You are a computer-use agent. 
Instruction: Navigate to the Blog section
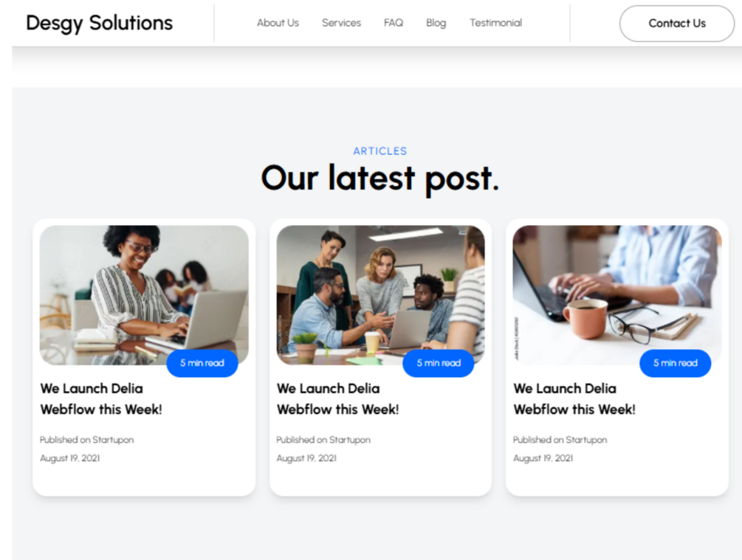point(436,23)
